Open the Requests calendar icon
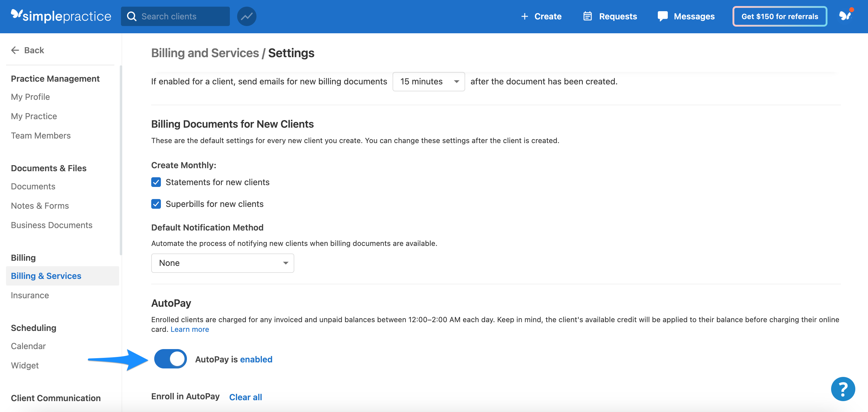868x412 pixels. click(x=587, y=16)
